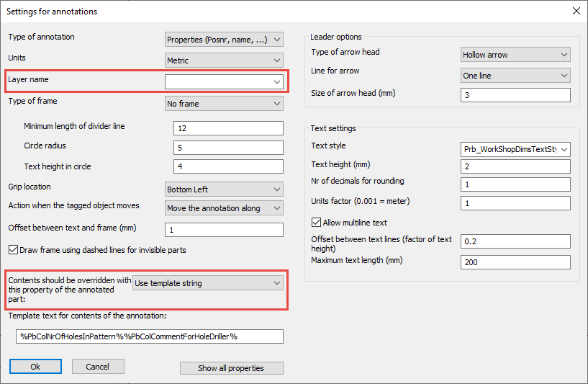The width and height of the screenshot is (588, 384).
Task: Expand the Grip location dropdown
Action: point(224,189)
